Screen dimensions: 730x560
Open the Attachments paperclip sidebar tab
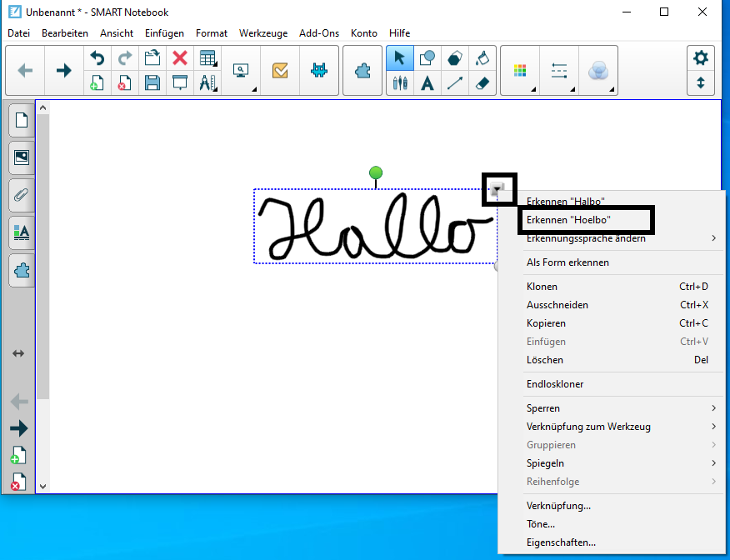click(x=22, y=195)
